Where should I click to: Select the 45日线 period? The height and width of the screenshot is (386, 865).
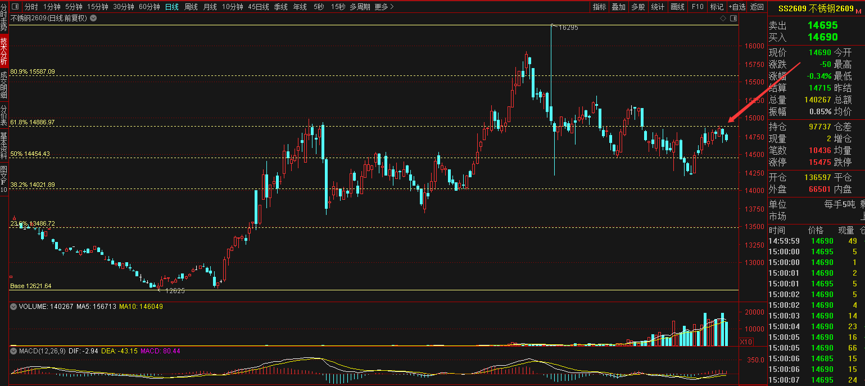[x=258, y=7]
